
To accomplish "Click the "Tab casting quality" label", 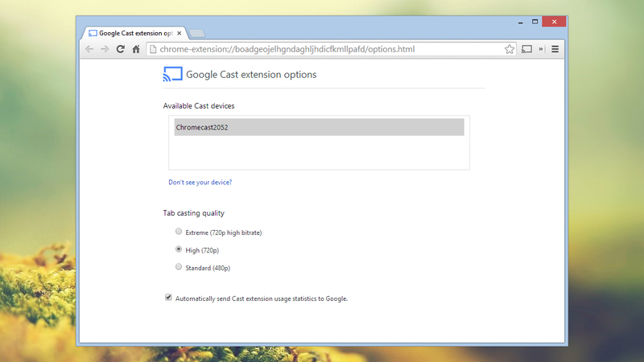I will 193,213.
